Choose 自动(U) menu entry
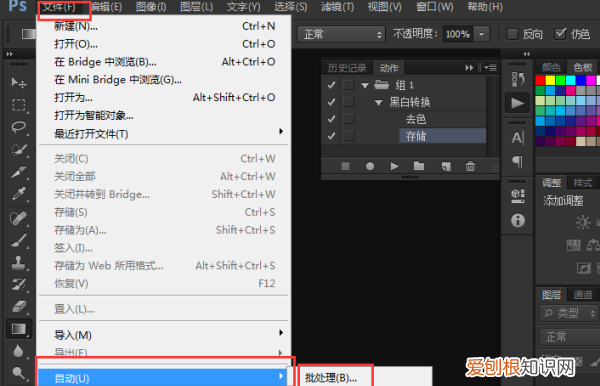This screenshot has height=386, width=600. pos(164,378)
